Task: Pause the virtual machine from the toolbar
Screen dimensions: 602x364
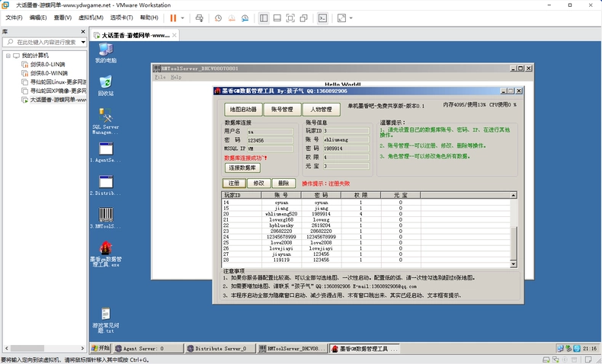Action: coord(173,18)
